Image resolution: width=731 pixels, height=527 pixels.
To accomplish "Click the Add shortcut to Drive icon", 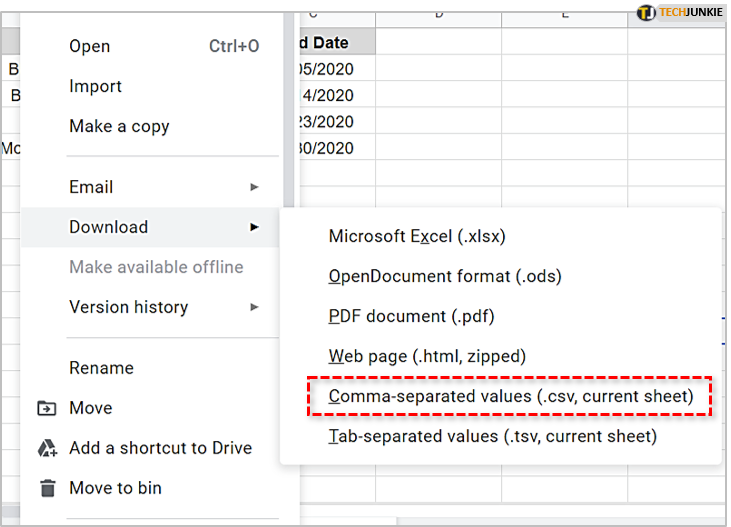I will [47, 448].
